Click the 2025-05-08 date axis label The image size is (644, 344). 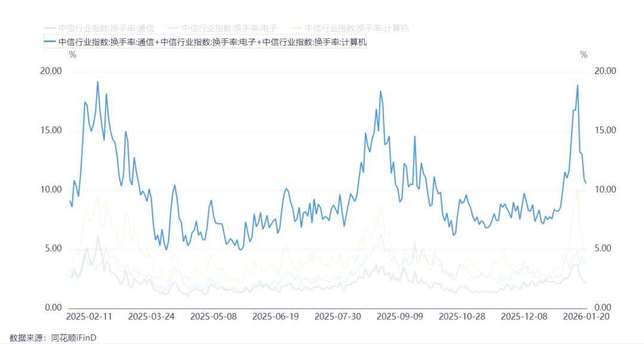tap(213, 317)
